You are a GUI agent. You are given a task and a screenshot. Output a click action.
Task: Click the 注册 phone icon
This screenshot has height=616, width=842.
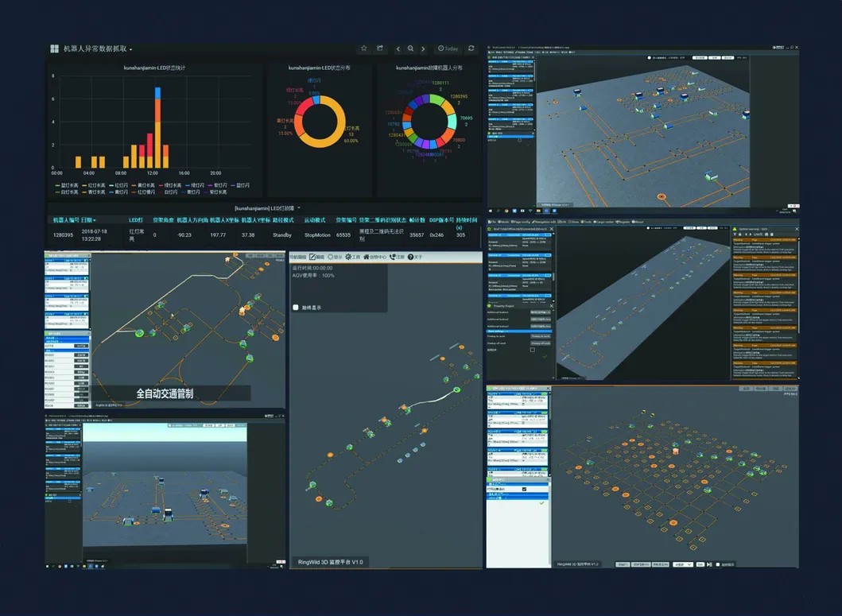pos(392,258)
